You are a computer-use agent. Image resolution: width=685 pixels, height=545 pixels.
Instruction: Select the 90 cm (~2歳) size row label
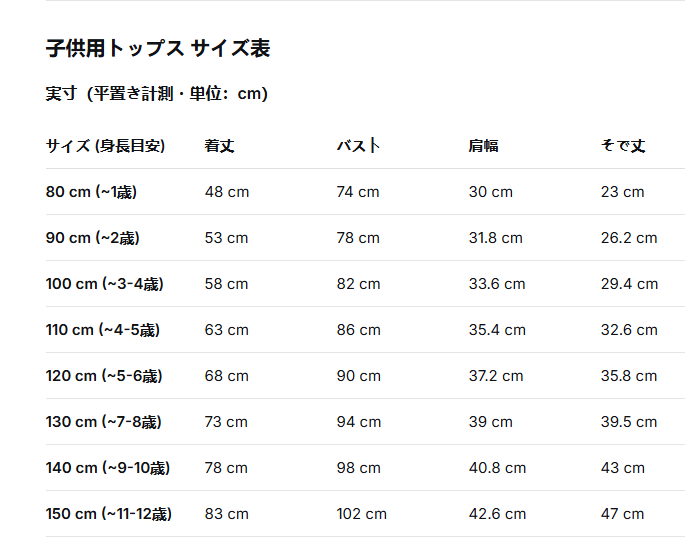93,238
